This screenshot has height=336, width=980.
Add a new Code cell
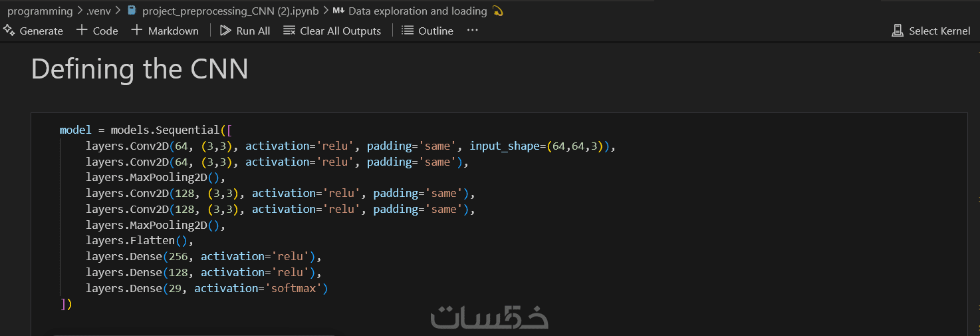(97, 31)
